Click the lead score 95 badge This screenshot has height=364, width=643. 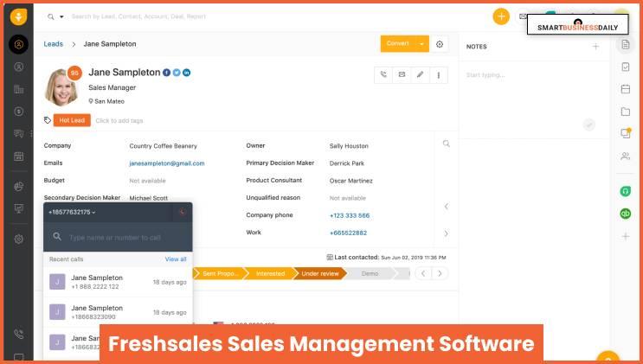pyautogui.click(x=74, y=73)
